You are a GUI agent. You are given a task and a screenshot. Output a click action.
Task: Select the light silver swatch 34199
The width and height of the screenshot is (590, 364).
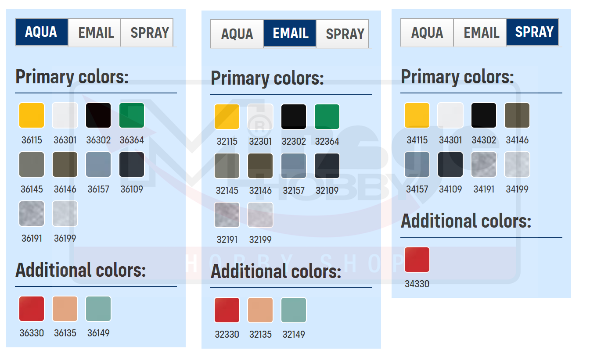[x=517, y=164]
